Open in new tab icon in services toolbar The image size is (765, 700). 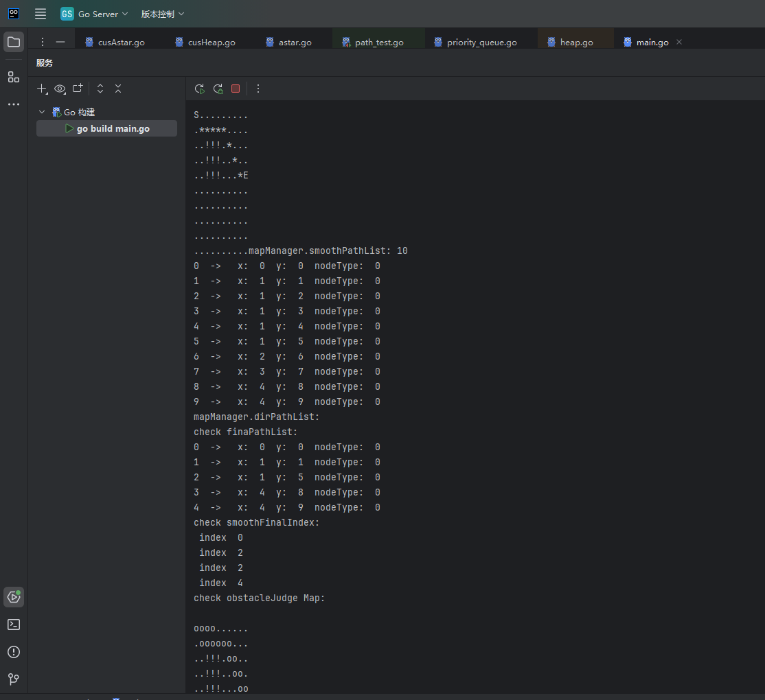pyautogui.click(x=78, y=89)
